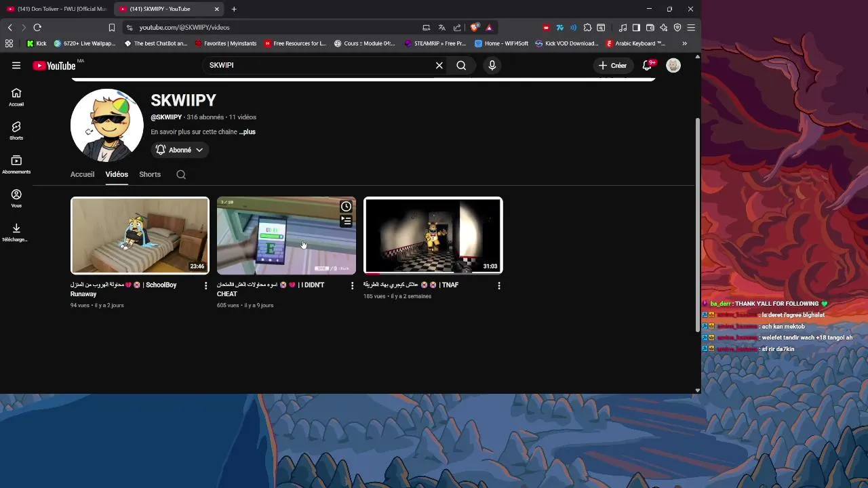This screenshot has width=868, height=488.
Task: Open the browser main menu
Action: click(x=691, y=27)
